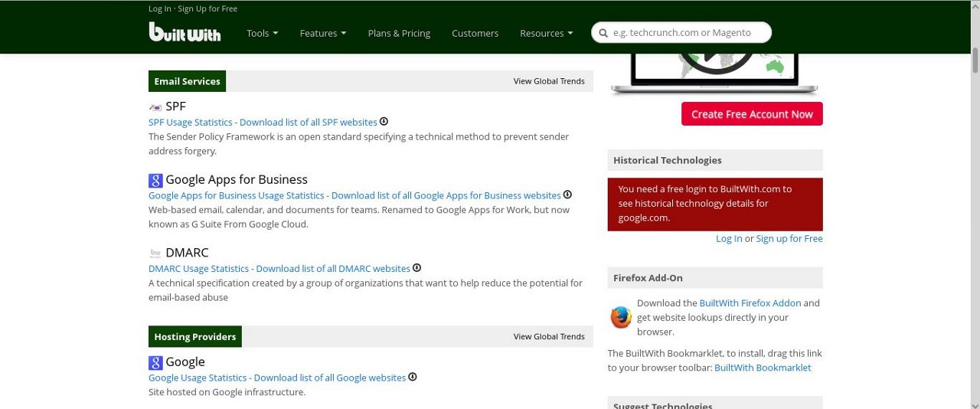This screenshot has height=409, width=980.
Task: Click the laptop map preview image
Action: click(714, 74)
